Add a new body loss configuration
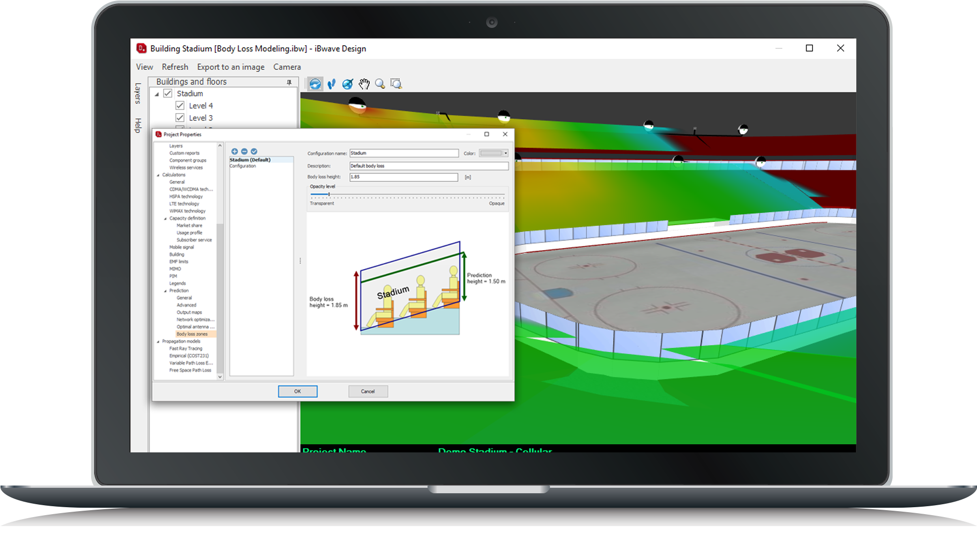Screen dimensions: 977x560 pyautogui.click(x=235, y=151)
